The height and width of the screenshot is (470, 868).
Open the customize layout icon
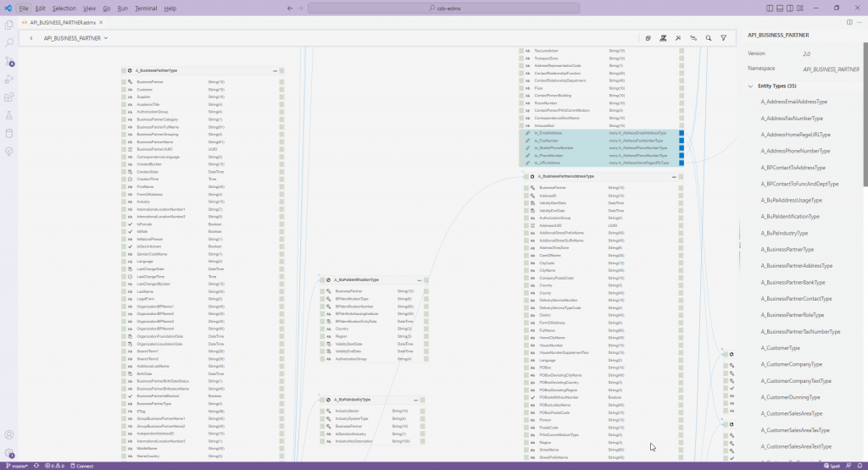[800, 8]
